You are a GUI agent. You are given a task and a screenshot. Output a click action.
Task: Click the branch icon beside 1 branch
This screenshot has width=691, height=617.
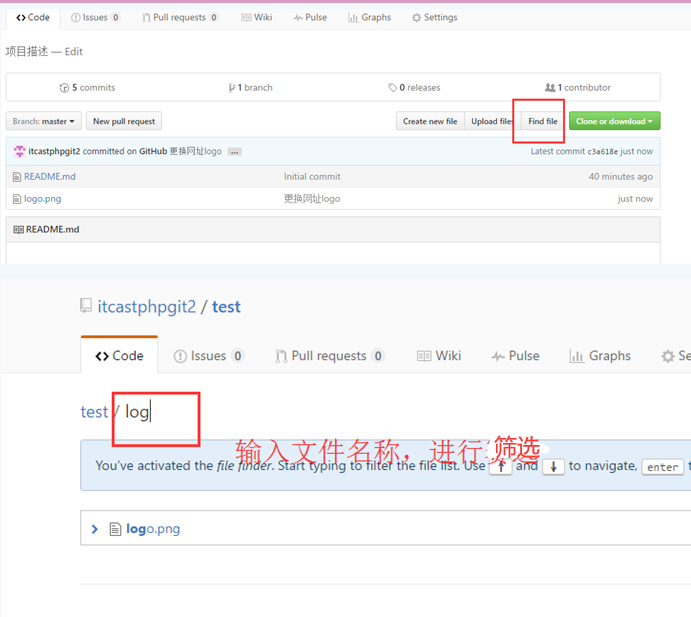pyautogui.click(x=231, y=88)
